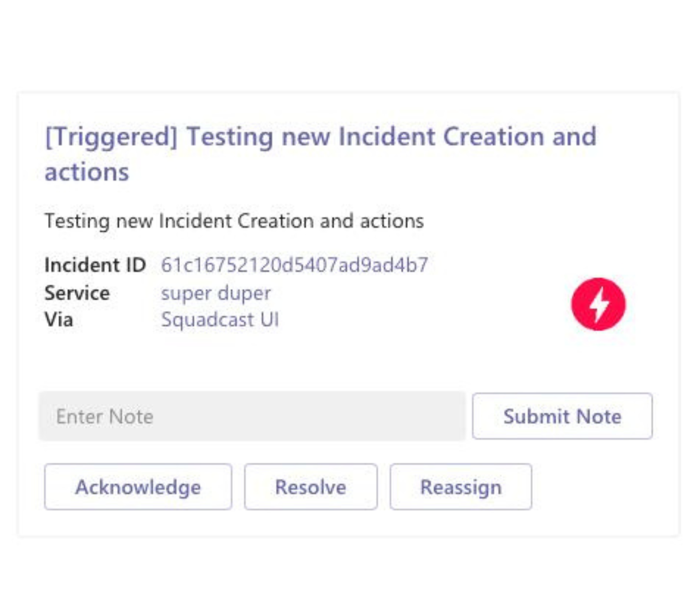This screenshot has width=700, height=606.
Task: Click the Via field label
Action: pyautogui.click(x=59, y=320)
